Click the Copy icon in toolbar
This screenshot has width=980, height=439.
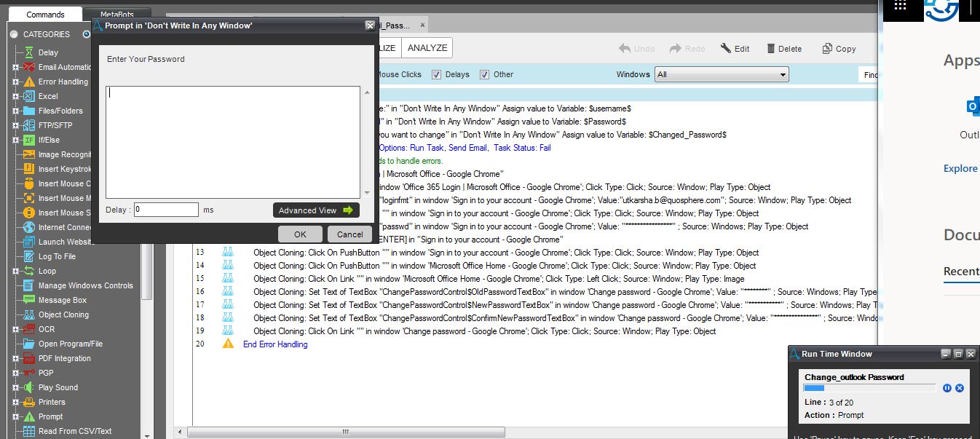coord(827,49)
